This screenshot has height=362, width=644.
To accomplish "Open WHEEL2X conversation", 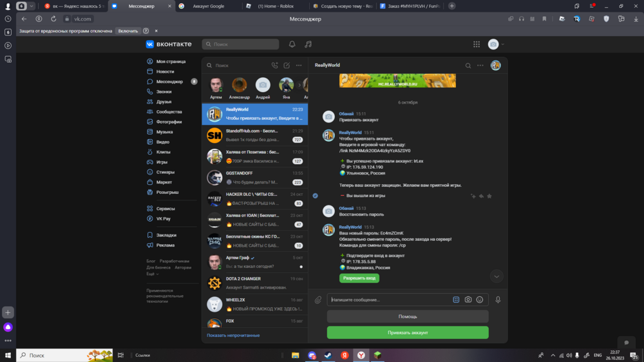I will pyautogui.click(x=254, y=304).
